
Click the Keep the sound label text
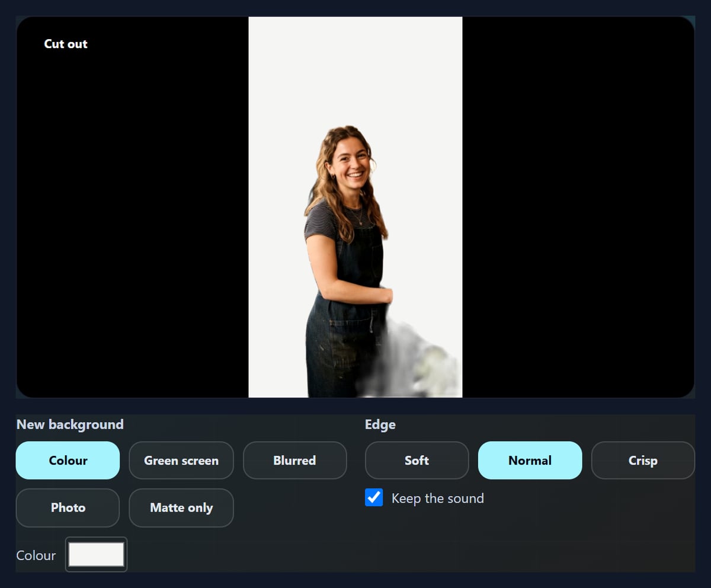(437, 498)
